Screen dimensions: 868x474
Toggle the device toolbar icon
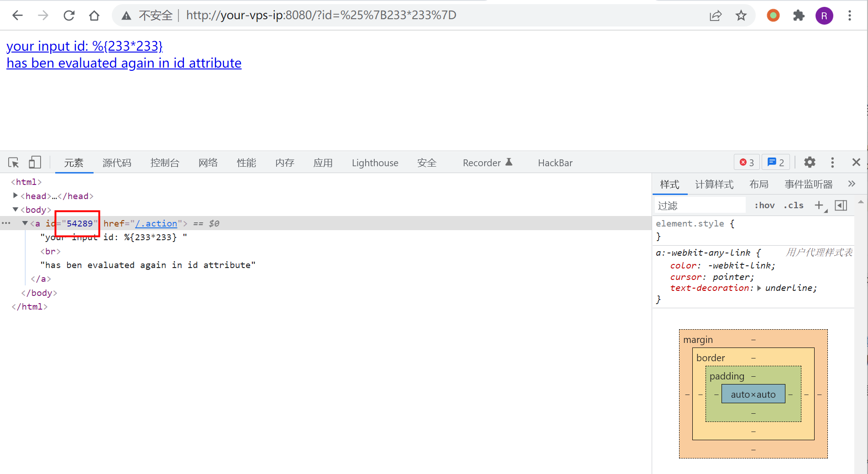tap(35, 163)
